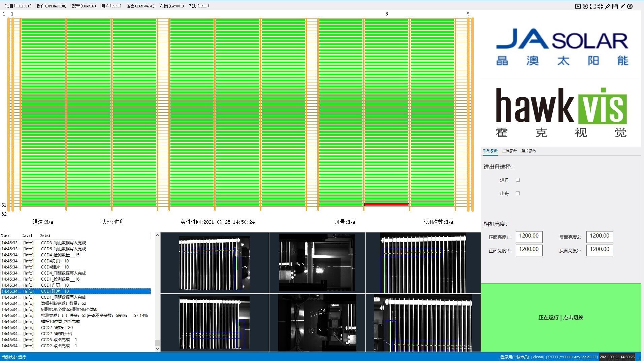Screen dimensions: 644x361
Task: Click the enter fullscreen icon
Action: (593, 6)
